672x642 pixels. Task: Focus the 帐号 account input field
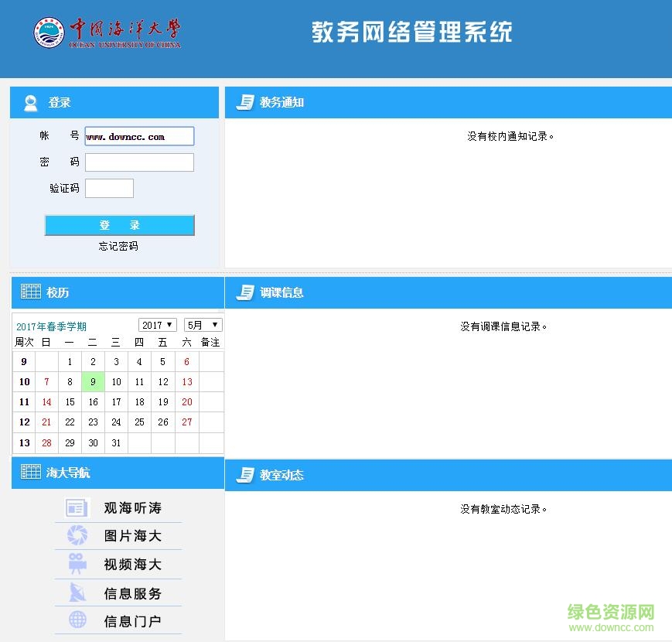click(x=139, y=136)
